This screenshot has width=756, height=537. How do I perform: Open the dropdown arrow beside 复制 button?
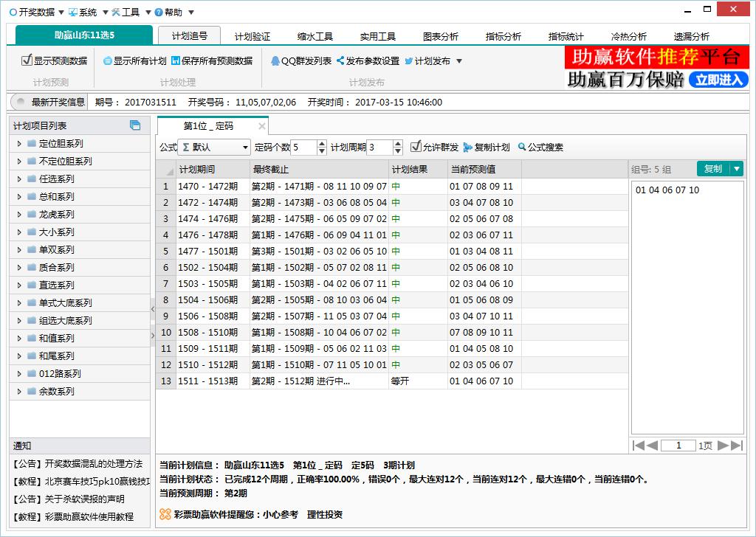pyautogui.click(x=736, y=169)
